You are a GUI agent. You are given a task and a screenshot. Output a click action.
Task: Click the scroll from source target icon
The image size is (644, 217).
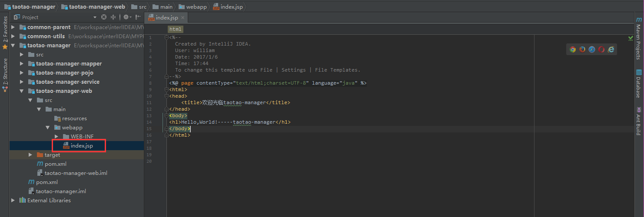point(104,17)
